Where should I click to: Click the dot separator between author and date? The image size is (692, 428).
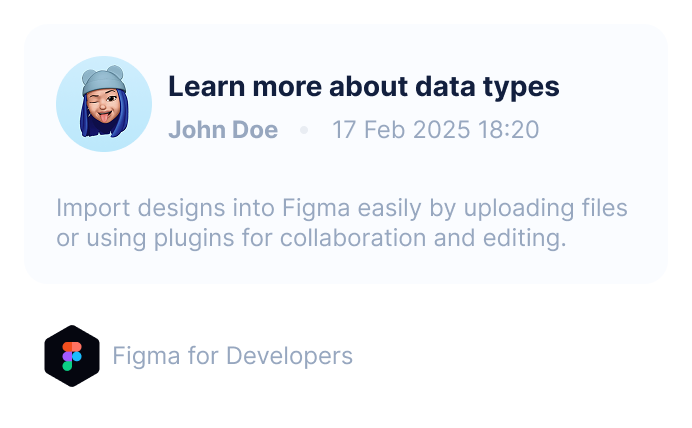coord(304,130)
